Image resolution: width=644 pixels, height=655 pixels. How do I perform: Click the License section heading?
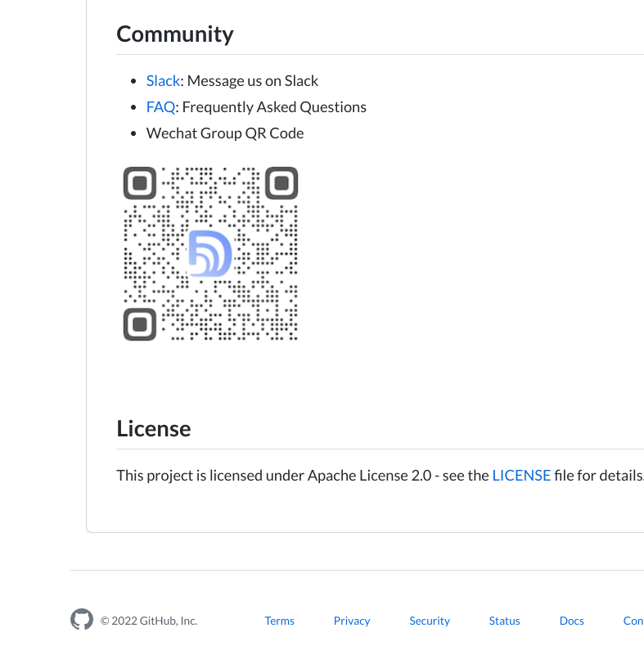pyautogui.click(x=154, y=429)
